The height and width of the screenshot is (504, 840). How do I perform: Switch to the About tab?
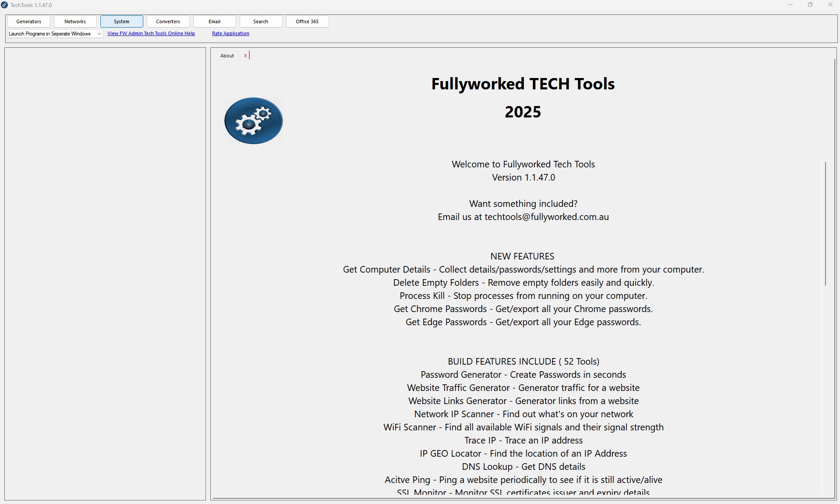tap(227, 56)
